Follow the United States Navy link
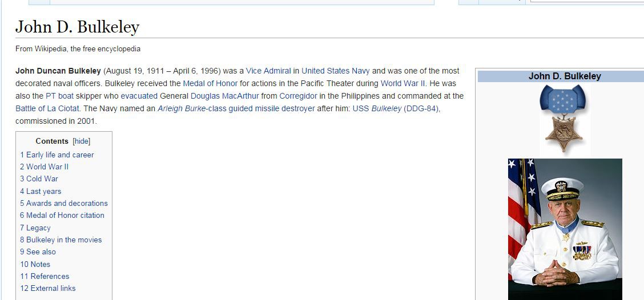 click(x=335, y=71)
